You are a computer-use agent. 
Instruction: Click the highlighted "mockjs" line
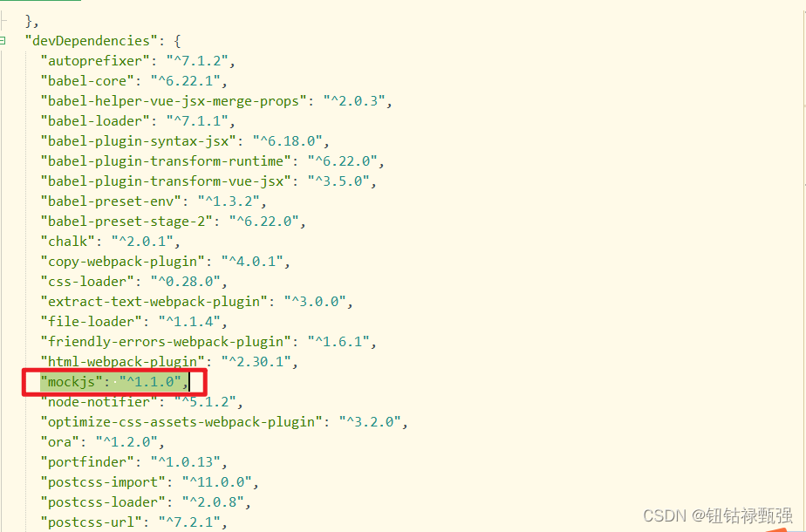(x=114, y=382)
